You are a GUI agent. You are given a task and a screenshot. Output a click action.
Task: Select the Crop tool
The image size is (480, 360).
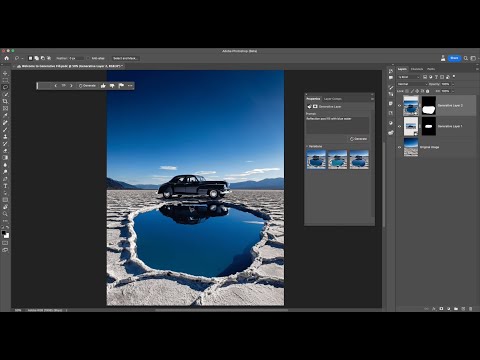click(5, 101)
